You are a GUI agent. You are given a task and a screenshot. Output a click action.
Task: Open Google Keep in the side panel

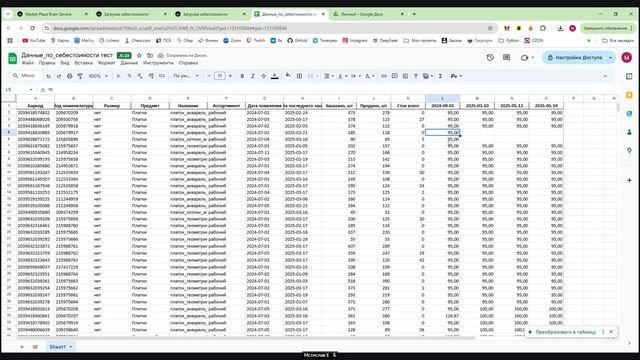click(x=629, y=95)
